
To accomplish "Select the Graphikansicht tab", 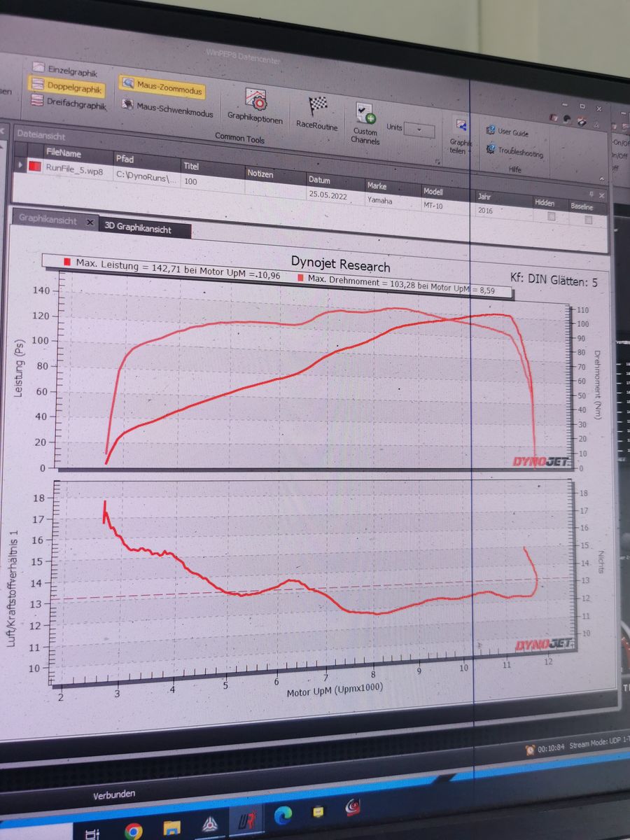I will pos(48,219).
